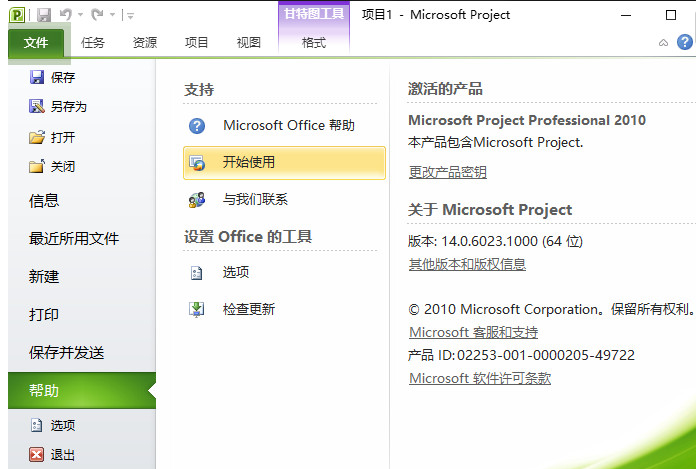The height and width of the screenshot is (469, 696).
Task: Click 与我们联系 contact us item
Action: (254, 199)
